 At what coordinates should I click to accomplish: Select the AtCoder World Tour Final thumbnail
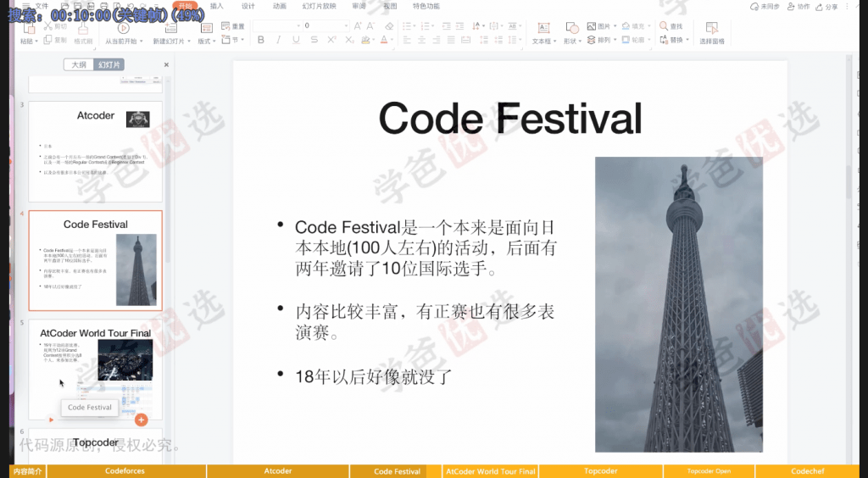click(x=95, y=370)
